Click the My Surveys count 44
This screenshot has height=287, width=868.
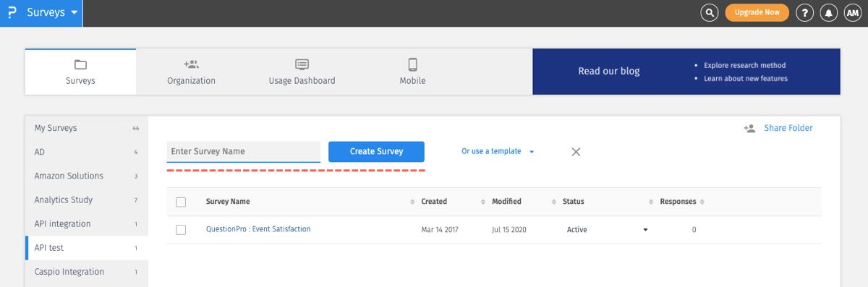[135, 128]
